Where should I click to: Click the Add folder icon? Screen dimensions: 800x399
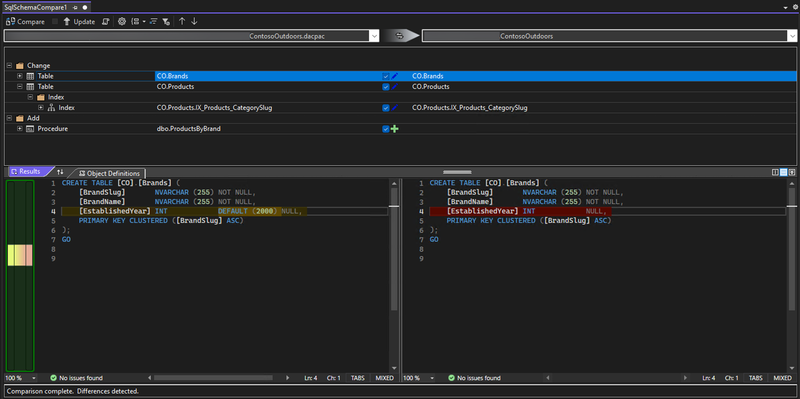(x=20, y=118)
